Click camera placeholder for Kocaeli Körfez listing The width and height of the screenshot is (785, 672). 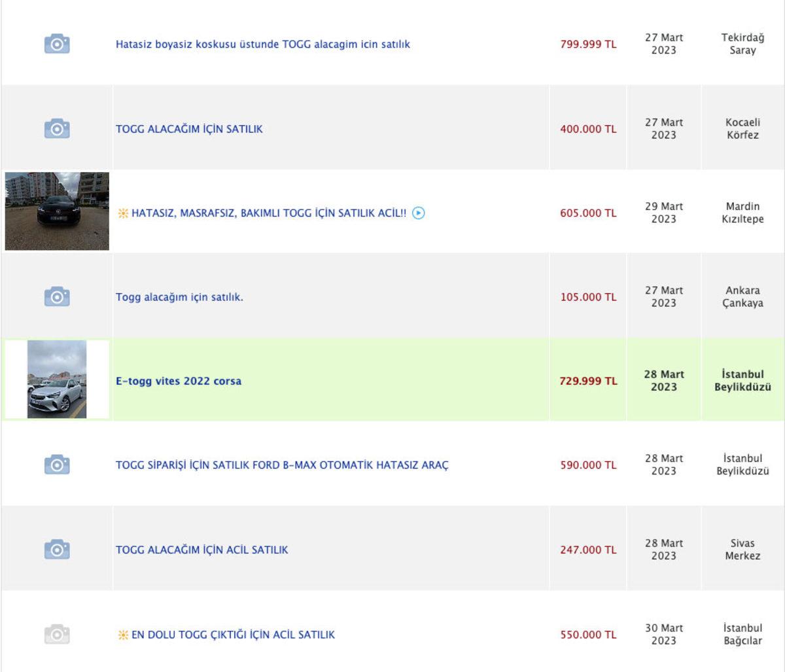click(x=57, y=128)
